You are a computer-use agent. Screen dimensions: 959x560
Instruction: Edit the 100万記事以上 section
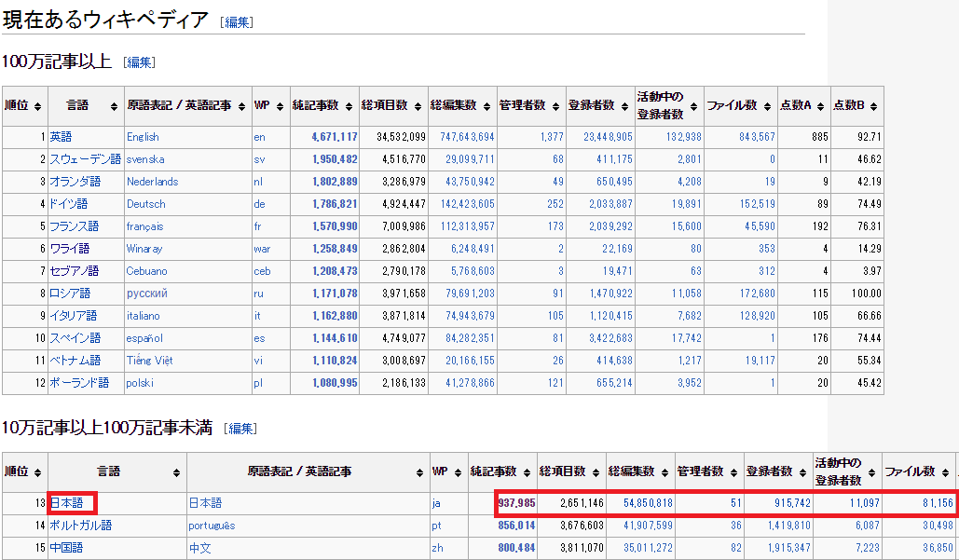pos(140,62)
